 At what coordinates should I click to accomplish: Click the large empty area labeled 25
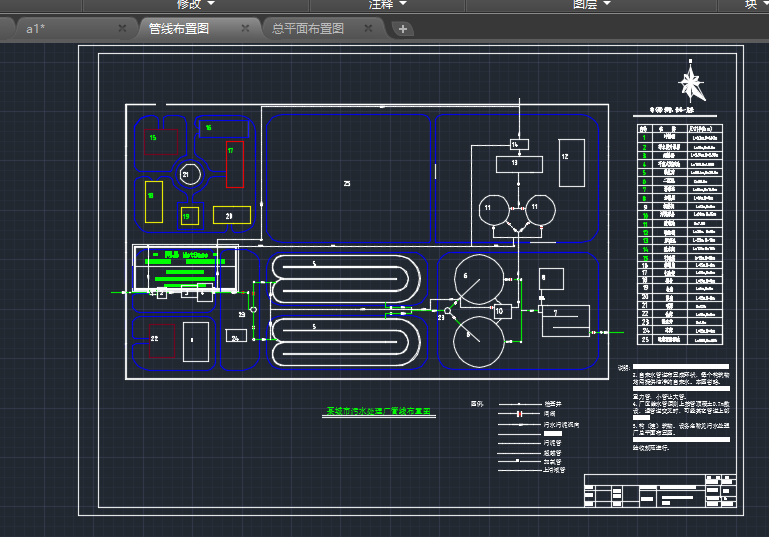tap(347, 180)
